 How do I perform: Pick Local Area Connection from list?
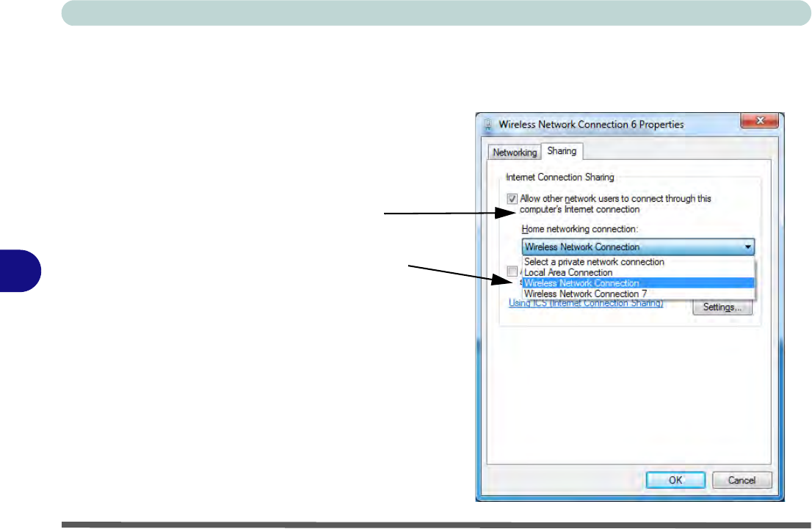(638, 272)
